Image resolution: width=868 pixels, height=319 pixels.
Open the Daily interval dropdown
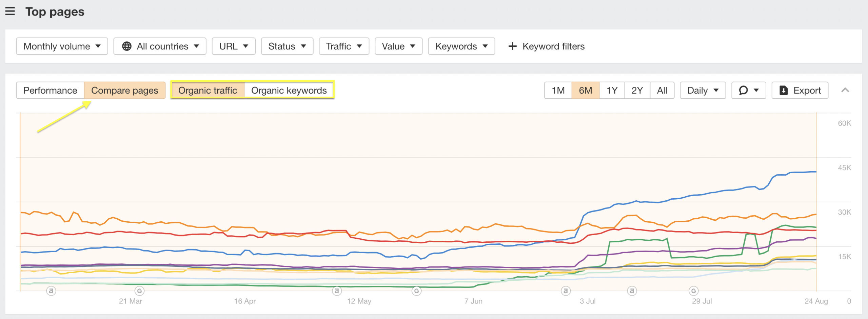coord(702,90)
